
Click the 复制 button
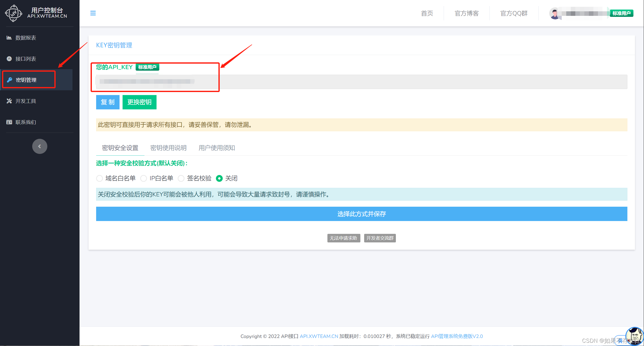108,102
